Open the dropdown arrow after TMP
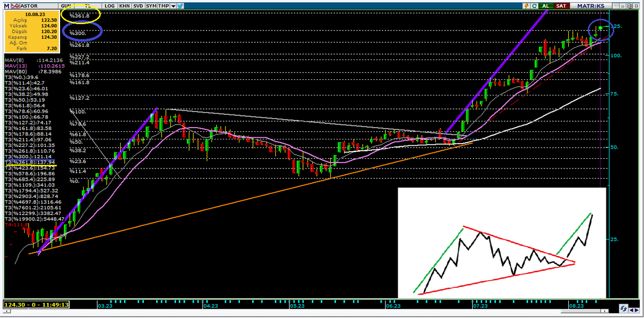Viewport: 644px width, 318px height. pos(173,6)
